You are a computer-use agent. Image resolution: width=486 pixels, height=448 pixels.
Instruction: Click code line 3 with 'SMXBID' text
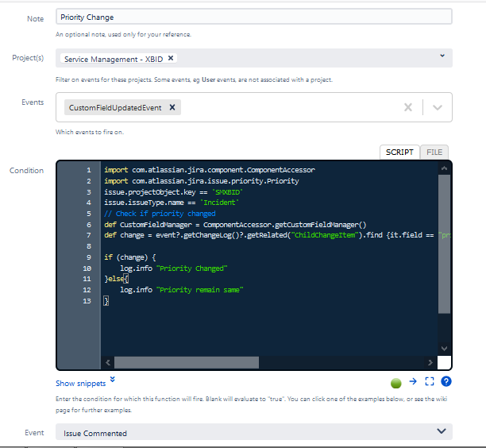[173, 192]
